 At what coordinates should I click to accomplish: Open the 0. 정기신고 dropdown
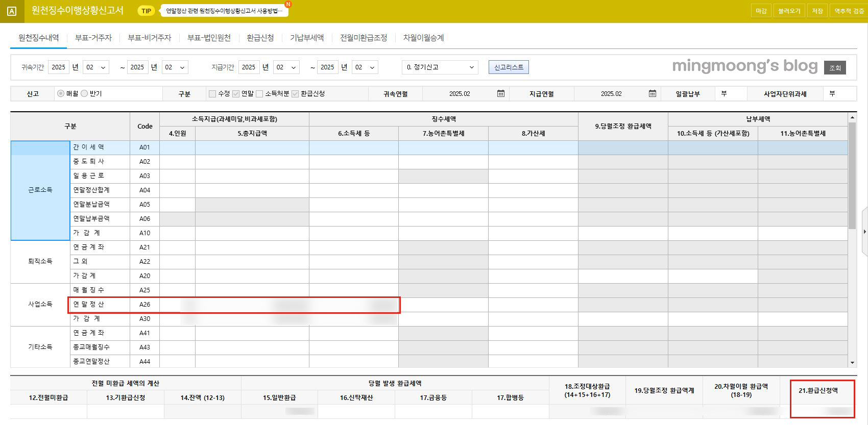[x=440, y=67]
